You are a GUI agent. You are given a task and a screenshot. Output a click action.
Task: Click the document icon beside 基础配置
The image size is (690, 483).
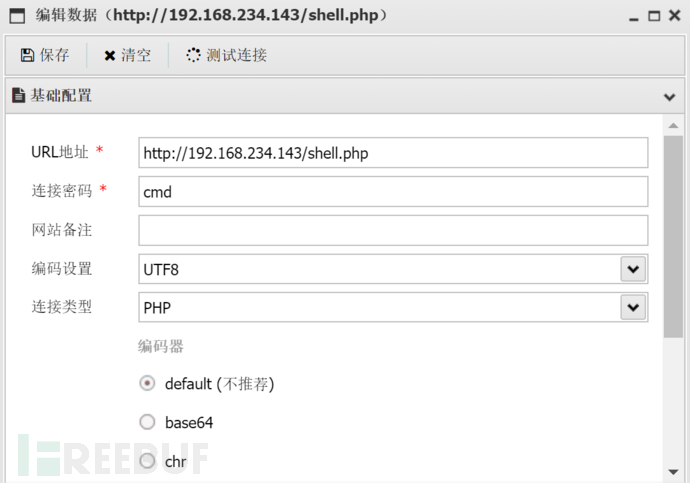(18, 96)
